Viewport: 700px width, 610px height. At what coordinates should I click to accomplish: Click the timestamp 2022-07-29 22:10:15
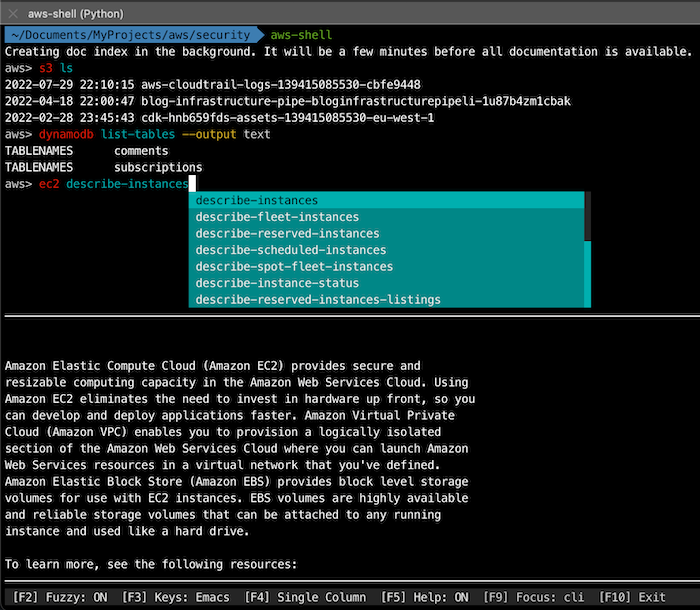pyautogui.click(x=69, y=84)
